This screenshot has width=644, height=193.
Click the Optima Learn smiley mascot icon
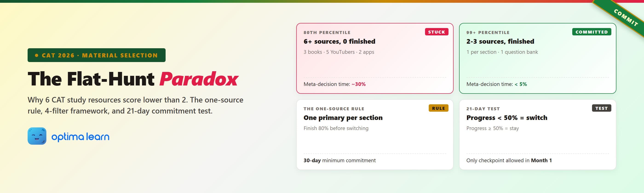point(37,136)
